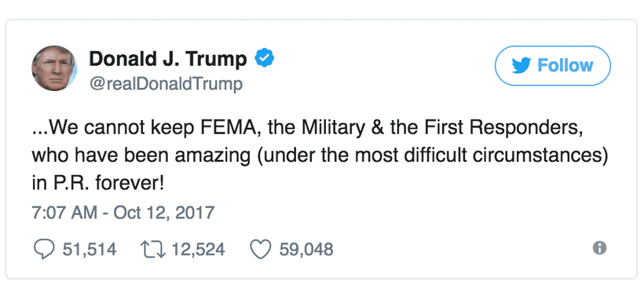
Task: Click the blue verified badge
Action: pos(265,59)
